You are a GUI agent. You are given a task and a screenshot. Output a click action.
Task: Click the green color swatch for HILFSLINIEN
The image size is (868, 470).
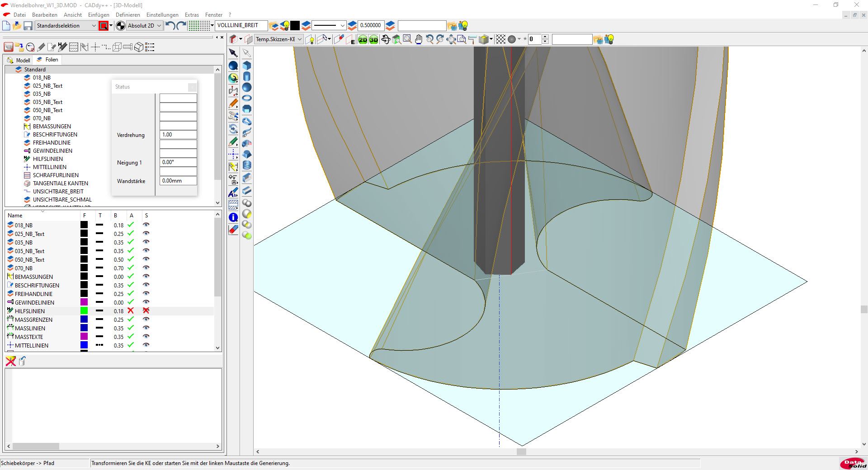(x=84, y=311)
